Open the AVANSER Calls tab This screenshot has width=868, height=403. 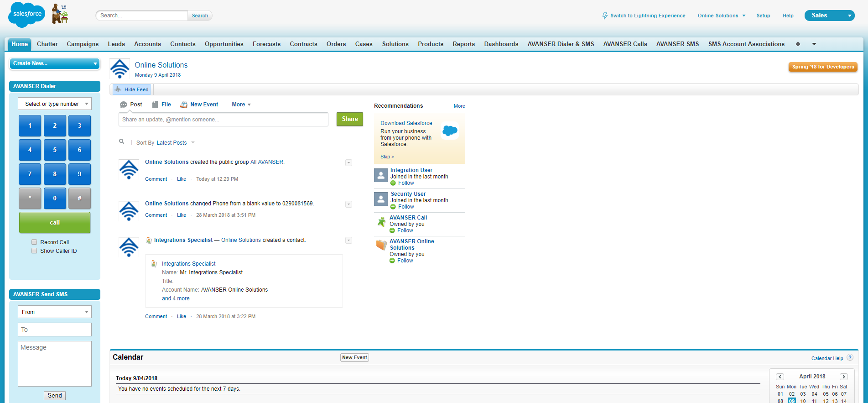point(625,44)
